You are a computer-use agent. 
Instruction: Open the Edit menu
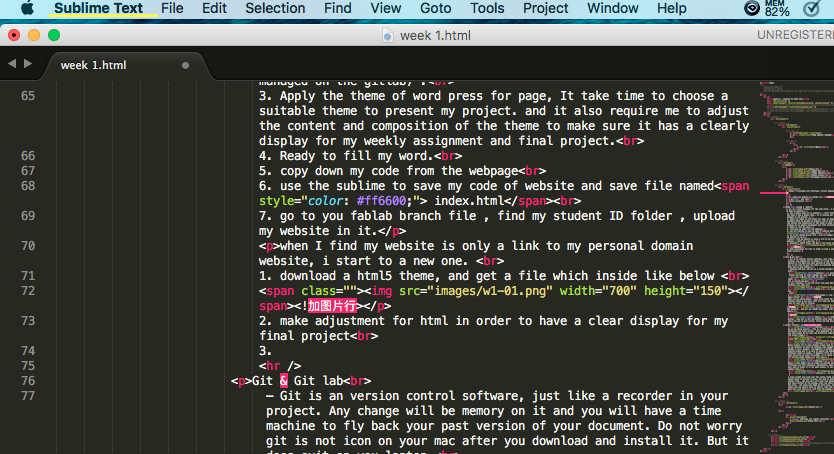point(214,9)
